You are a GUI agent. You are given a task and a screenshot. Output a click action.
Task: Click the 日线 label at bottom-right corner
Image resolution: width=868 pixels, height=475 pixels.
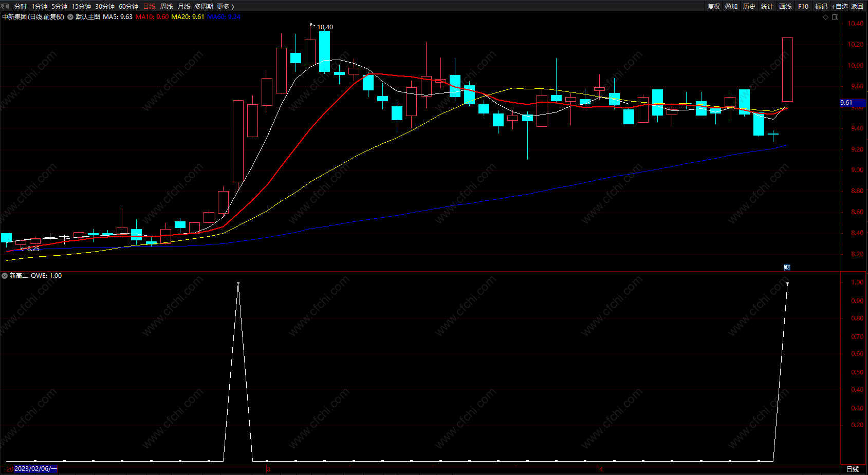[853, 469]
